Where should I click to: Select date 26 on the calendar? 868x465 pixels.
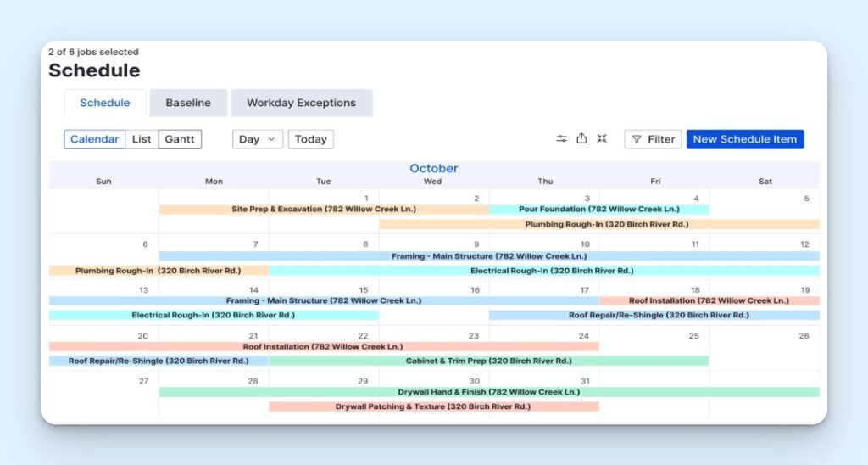click(x=804, y=336)
